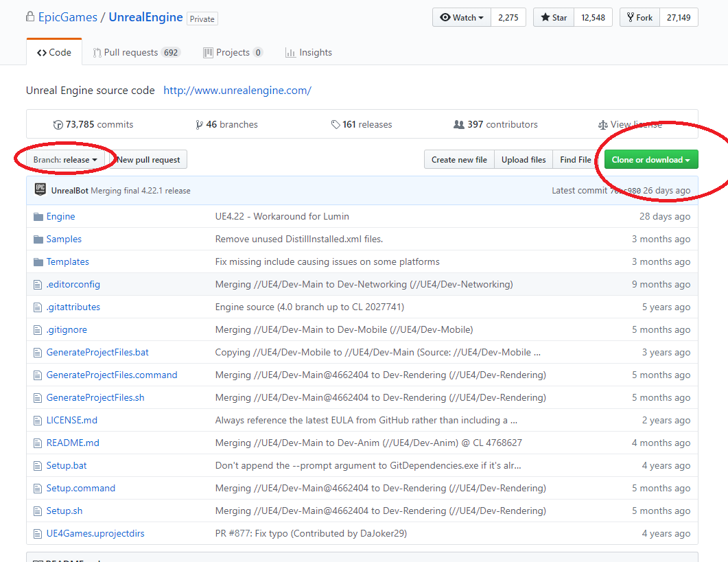
Task: Click the PR #877: Fix typo commit message
Action: pos(311,534)
